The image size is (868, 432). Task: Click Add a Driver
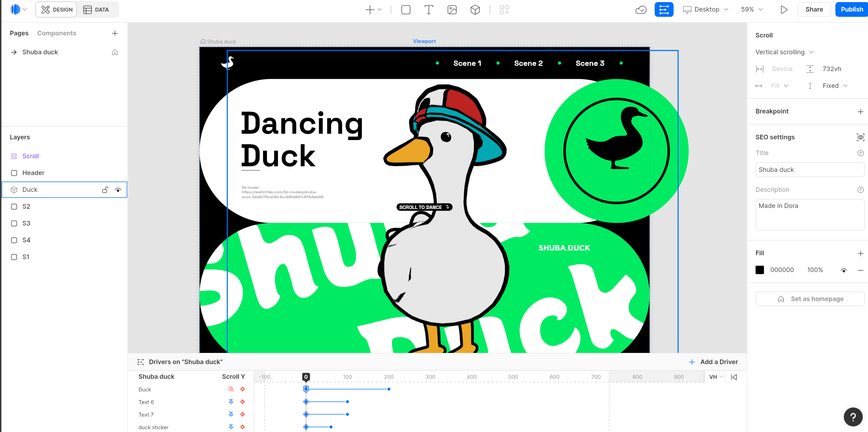[713, 362]
